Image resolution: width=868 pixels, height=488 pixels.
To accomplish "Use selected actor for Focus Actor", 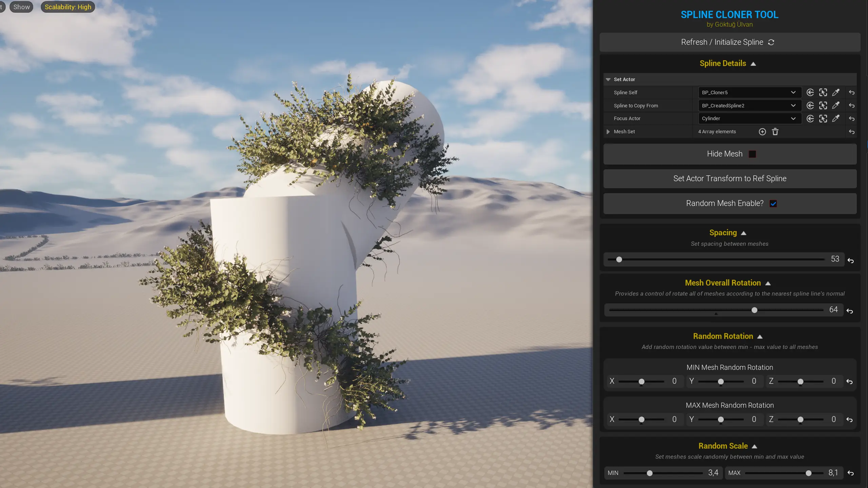I will coord(810,119).
